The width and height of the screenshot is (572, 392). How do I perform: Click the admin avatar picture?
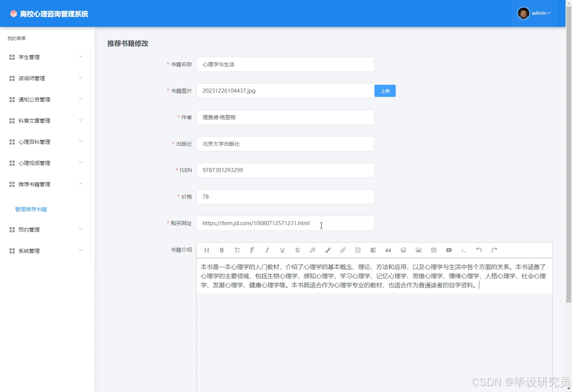click(x=524, y=13)
